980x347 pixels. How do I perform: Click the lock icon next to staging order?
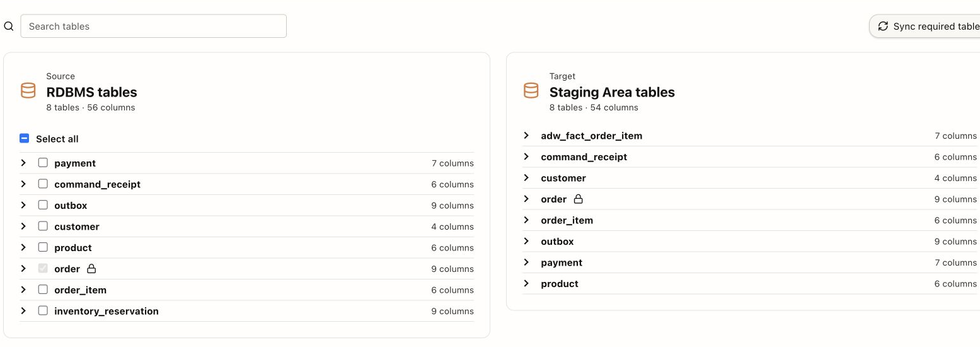click(578, 199)
